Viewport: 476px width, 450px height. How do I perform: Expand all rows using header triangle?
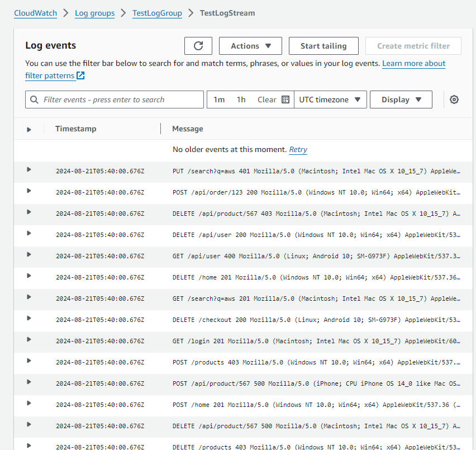[x=29, y=129]
